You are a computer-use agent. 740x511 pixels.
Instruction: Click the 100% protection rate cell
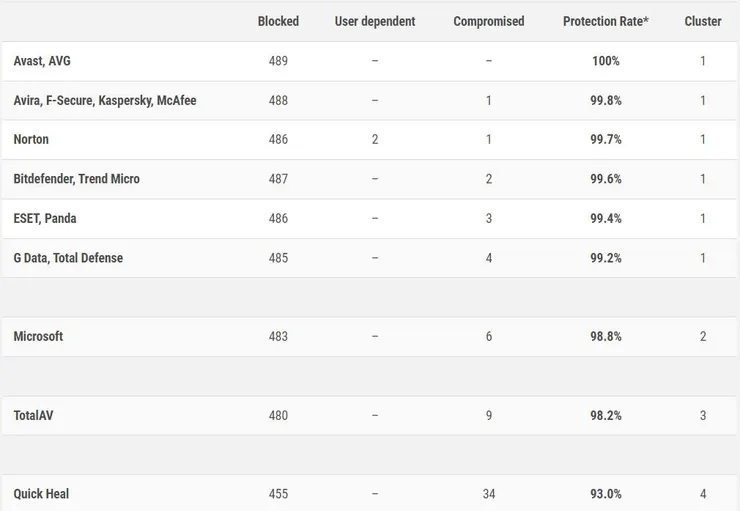click(x=605, y=61)
